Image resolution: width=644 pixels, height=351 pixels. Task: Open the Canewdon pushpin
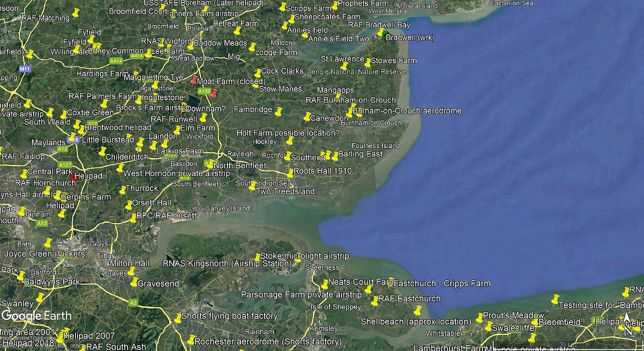pyautogui.click(x=307, y=117)
